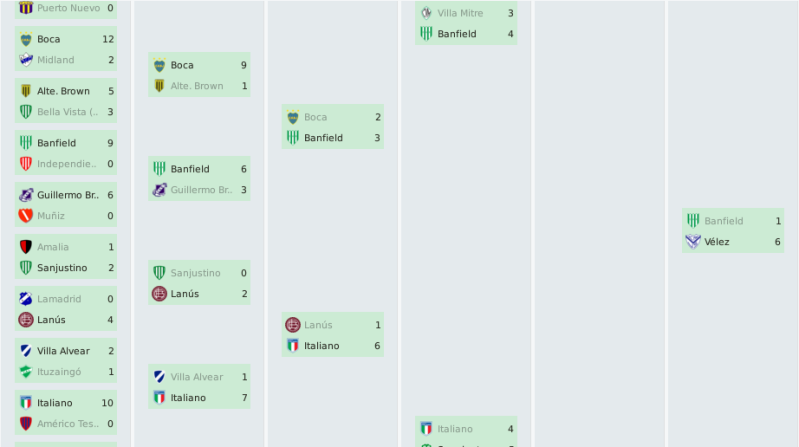The height and width of the screenshot is (447, 799).
Task: Click Midland club crest icon
Action: coord(26,60)
